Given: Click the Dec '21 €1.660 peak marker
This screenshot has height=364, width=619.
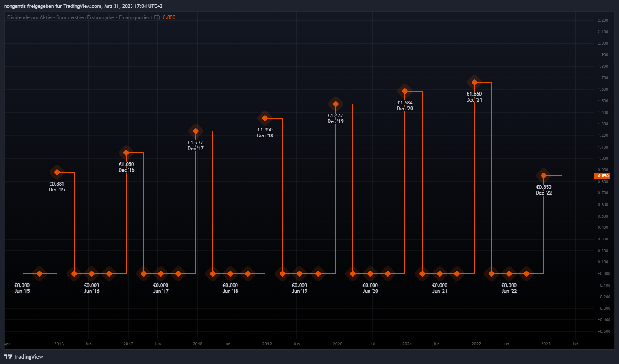Looking at the screenshot, I should click(x=474, y=82).
